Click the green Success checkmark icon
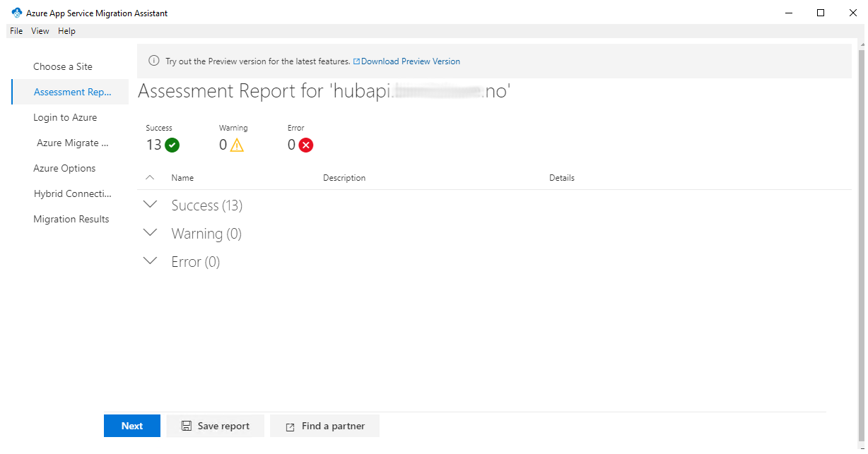868x454 pixels. (x=172, y=145)
